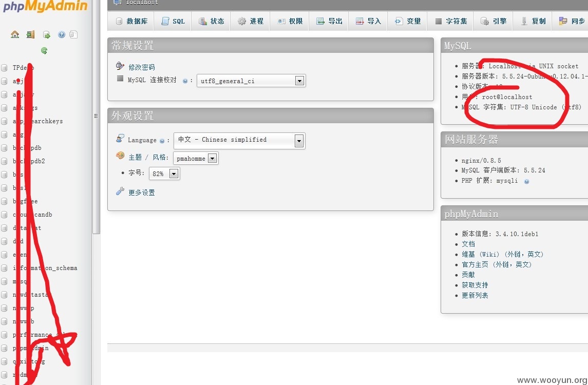Open the 导出 tab
588x385 pixels.
(329, 22)
